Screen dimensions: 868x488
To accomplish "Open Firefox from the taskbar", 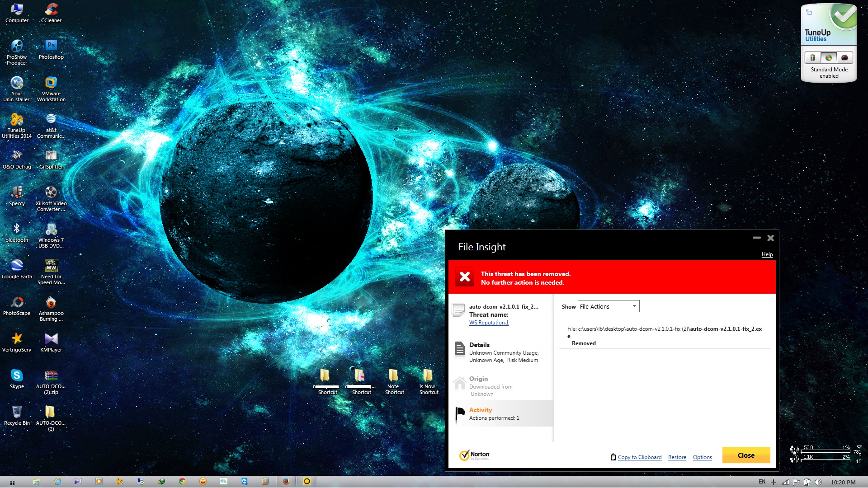I will tap(286, 482).
